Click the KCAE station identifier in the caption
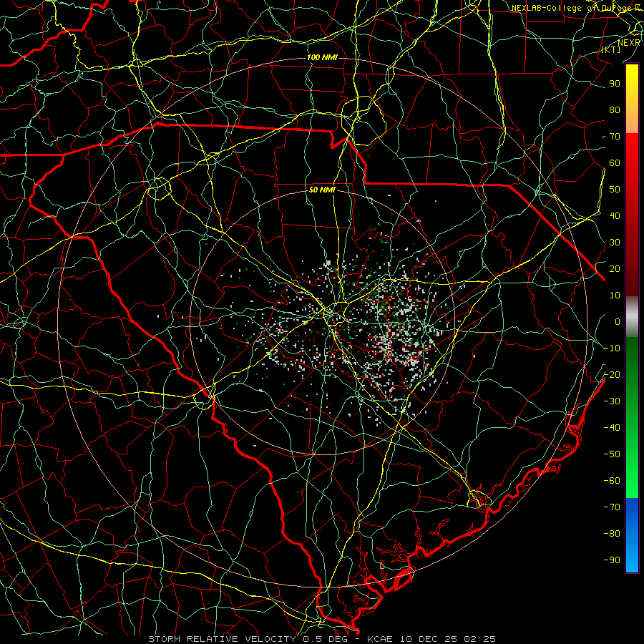The image size is (644, 644). (379, 639)
